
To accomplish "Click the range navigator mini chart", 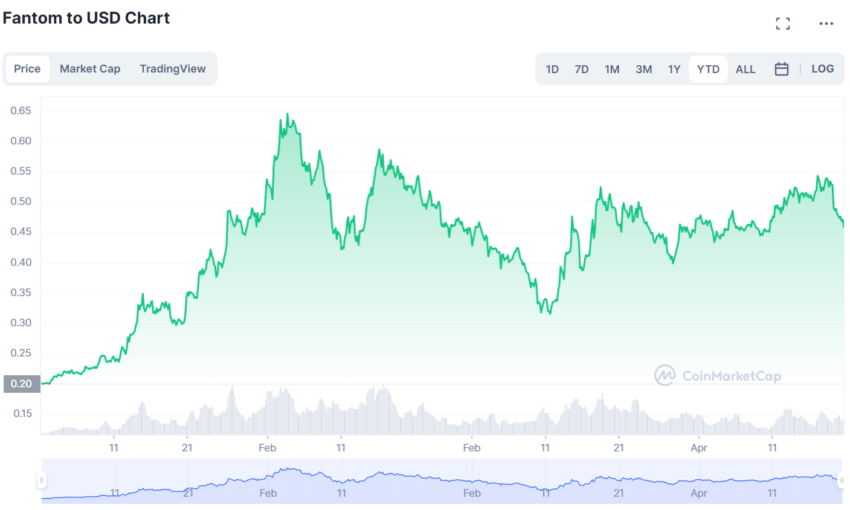I will coord(441,481).
